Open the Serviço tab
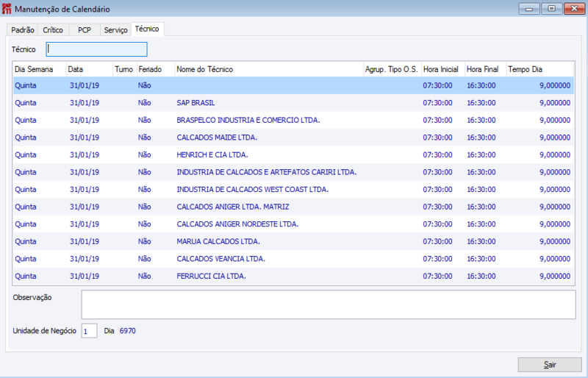 (x=115, y=30)
